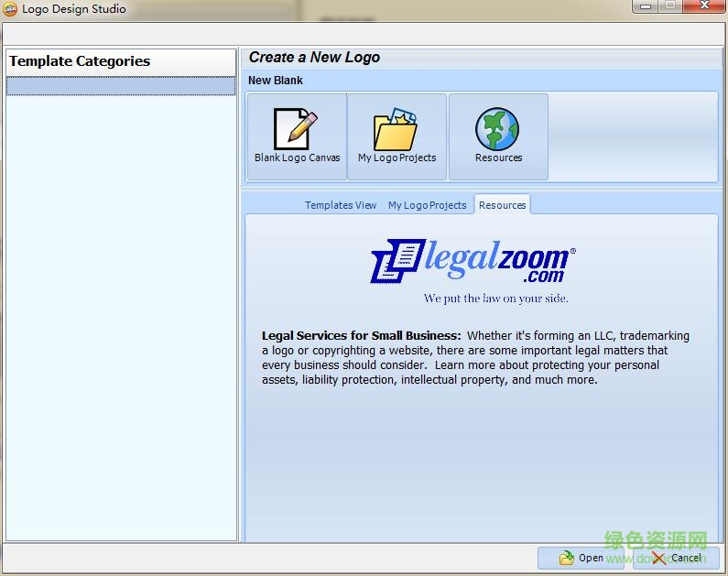Click the 'New Blank' label
The image size is (728, 576).
[276, 81]
